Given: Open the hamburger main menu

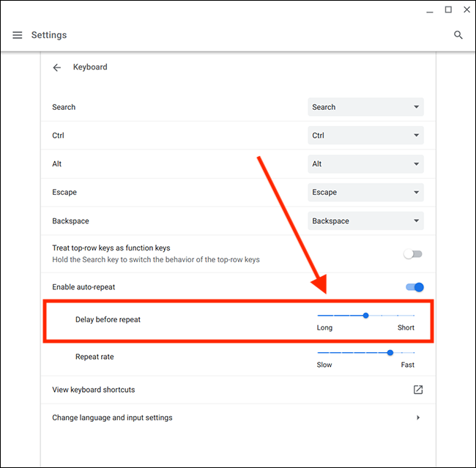Looking at the screenshot, I should pyautogui.click(x=17, y=35).
